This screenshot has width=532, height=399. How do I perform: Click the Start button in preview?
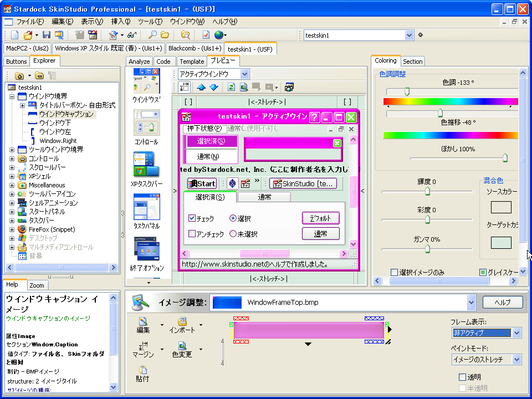pyautogui.click(x=202, y=183)
